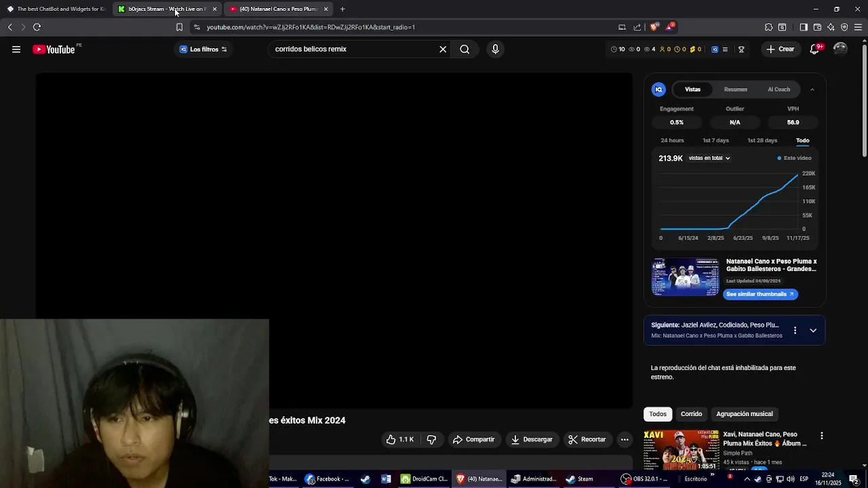Click the Grandes éxitos thumbnail in vidIQ panel
The image size is (868, 488).
pos(686,277)
